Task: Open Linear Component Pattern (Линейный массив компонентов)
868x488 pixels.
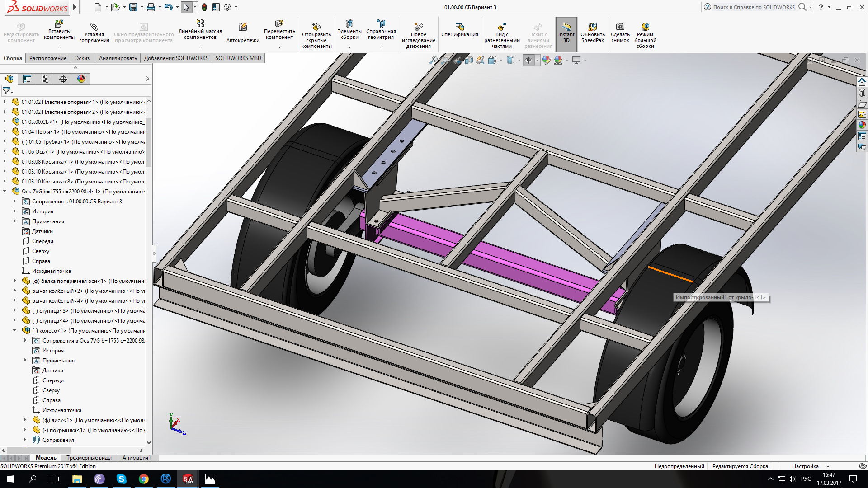Action: tap(200, 30)
